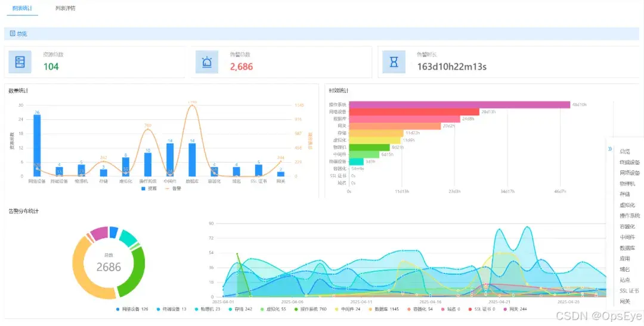
Task: Toggle 域名 0 legend under the area chart
Action: tap(452, 309)
